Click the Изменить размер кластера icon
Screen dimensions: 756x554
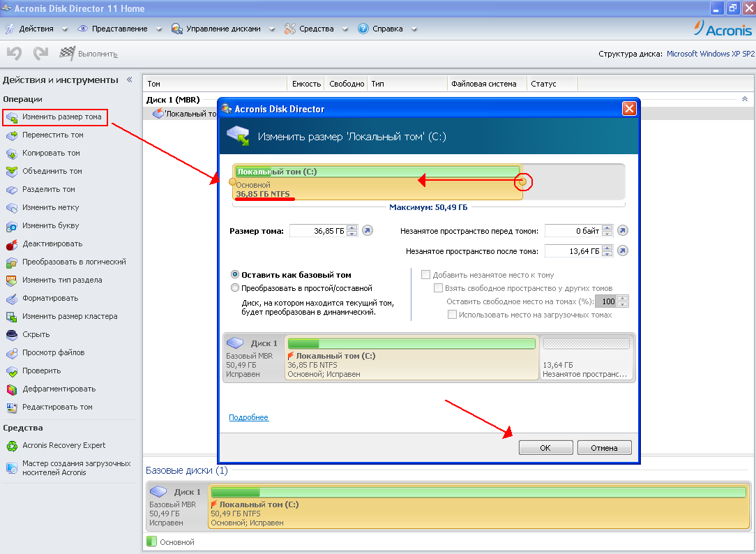[12, 317]
